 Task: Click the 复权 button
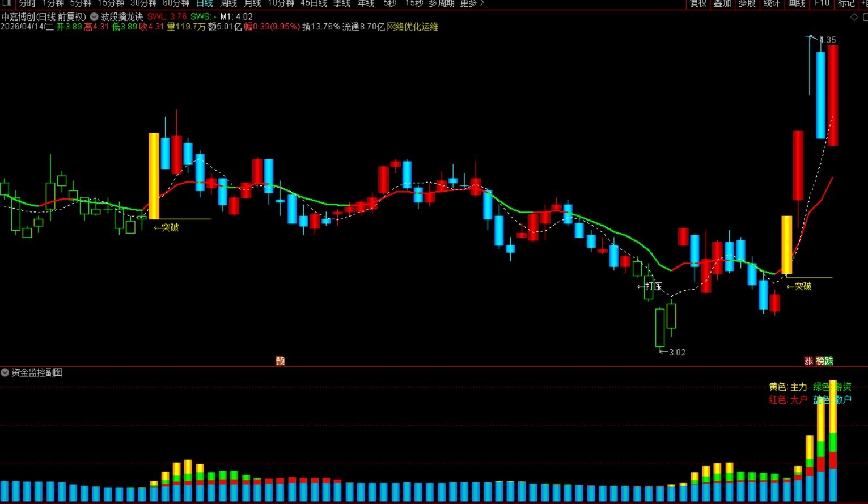(x=698, y=3)
